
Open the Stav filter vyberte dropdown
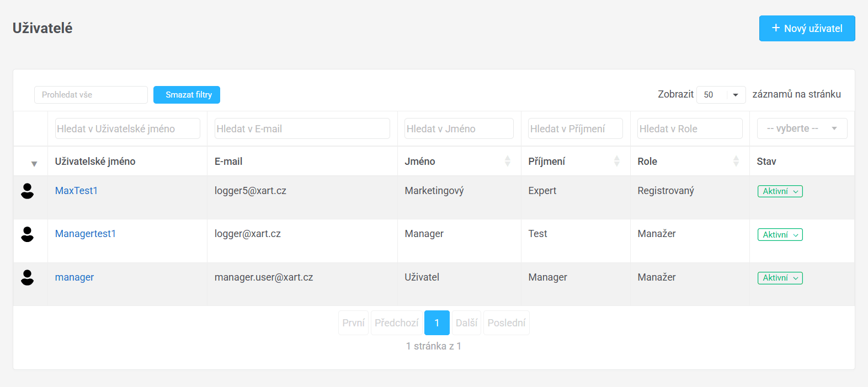tap(801, 128)
